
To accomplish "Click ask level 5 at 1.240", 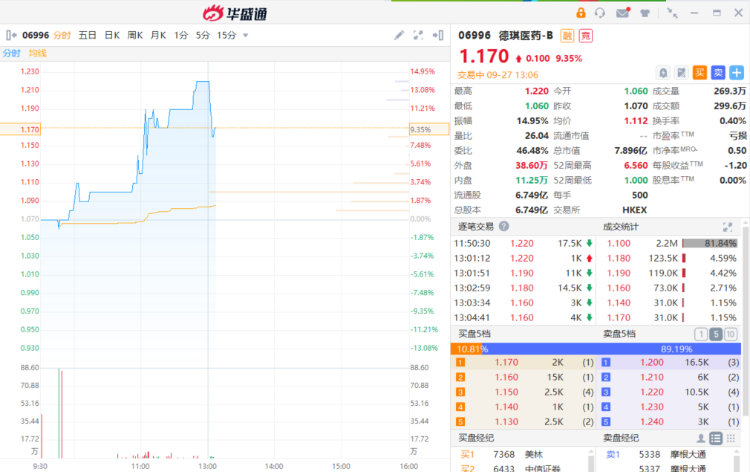I will tap(670, 422).
